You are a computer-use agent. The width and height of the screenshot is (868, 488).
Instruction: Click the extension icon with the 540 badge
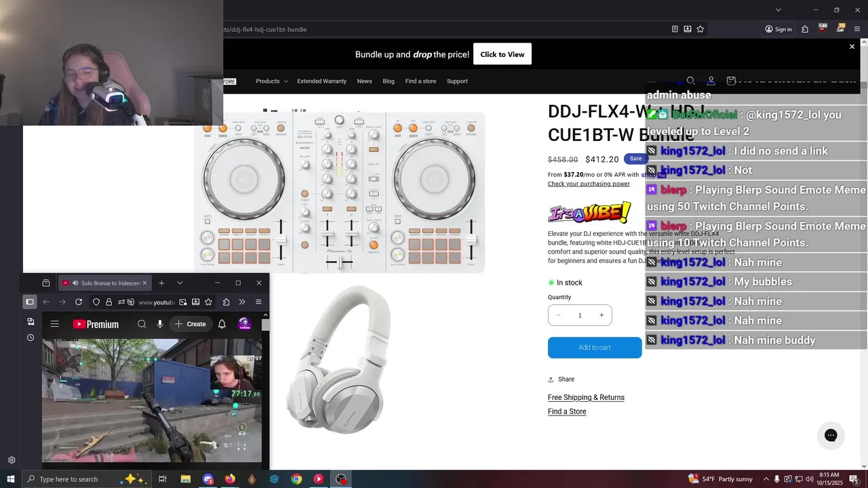823,28
